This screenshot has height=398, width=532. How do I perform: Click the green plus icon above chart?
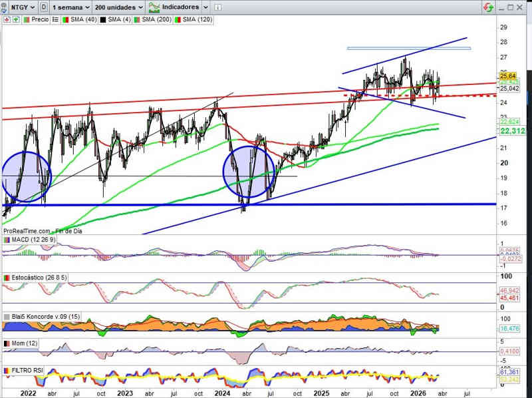[15, 20]
